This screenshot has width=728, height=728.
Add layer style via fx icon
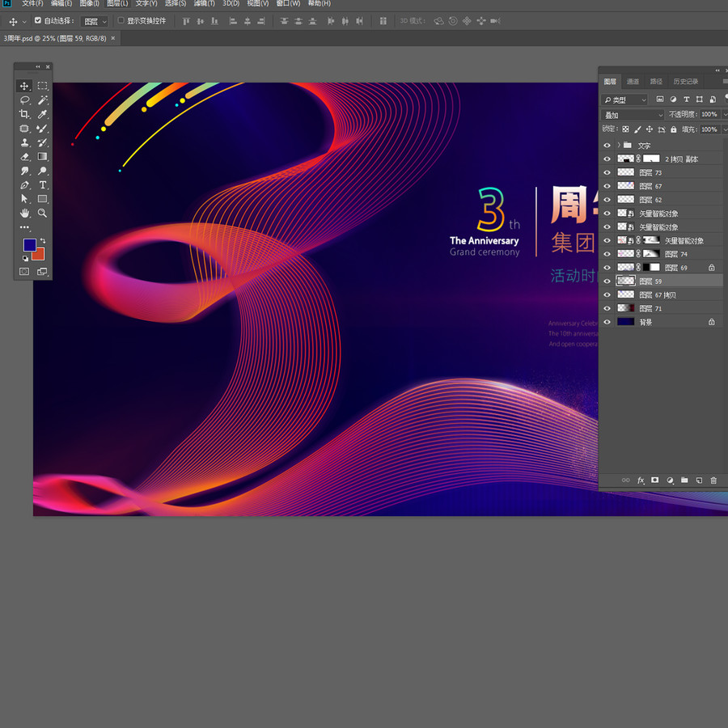641,480
